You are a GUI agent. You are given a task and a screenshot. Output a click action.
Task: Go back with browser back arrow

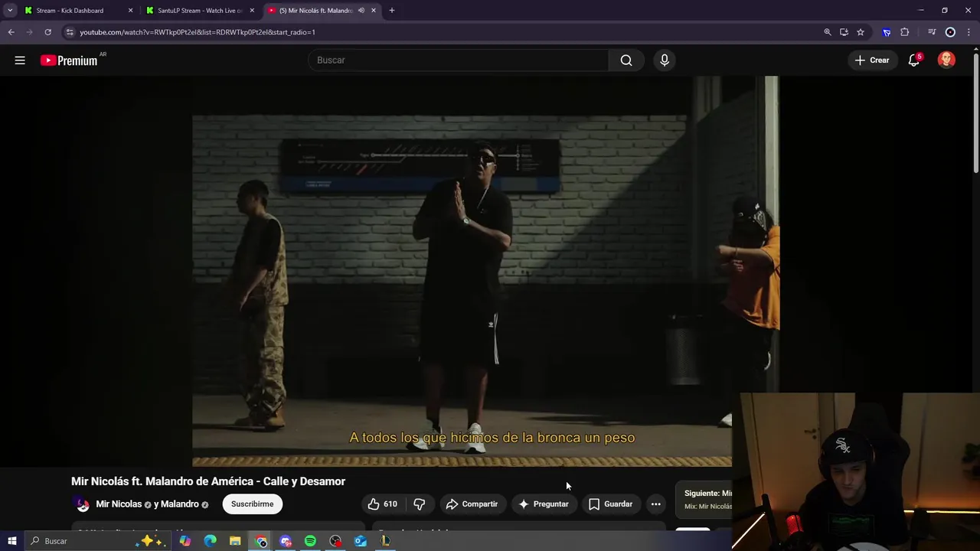click(11, 32)
